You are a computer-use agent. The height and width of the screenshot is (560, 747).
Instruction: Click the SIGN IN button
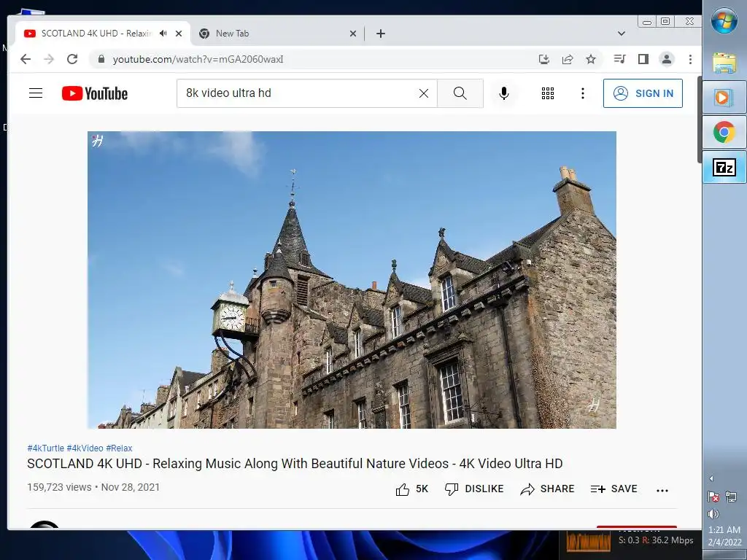[643, 93]
